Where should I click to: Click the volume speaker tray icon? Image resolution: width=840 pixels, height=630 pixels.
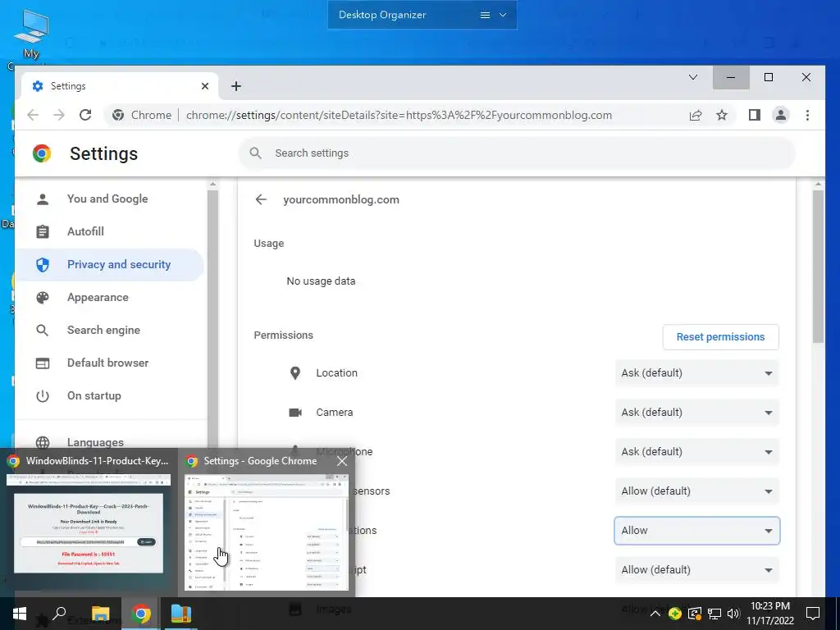(x=733, y=614)
